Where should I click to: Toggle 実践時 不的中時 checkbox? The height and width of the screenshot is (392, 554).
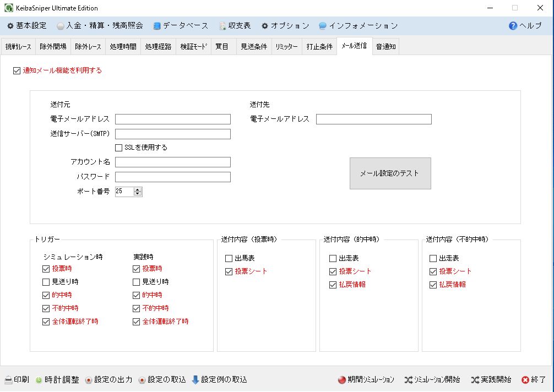click(x=137, y=308)
